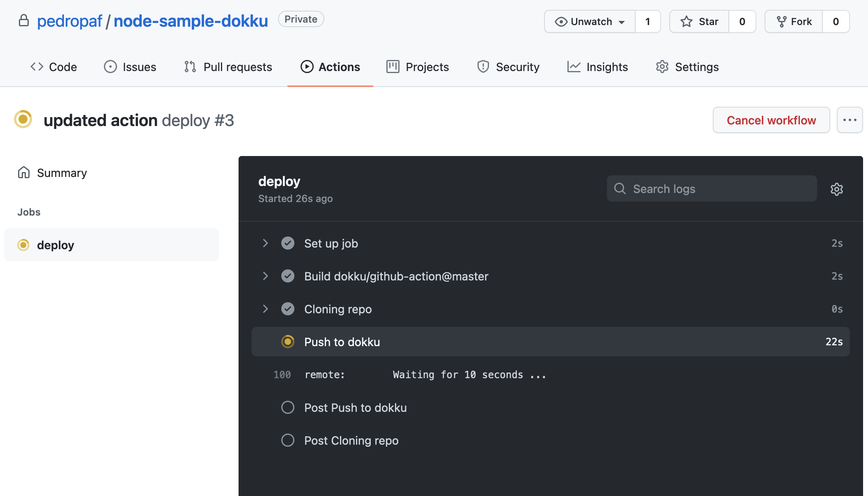Image resolution: width=868 pixels, height=496 pixels.
Task: Open the log settings gear icon
Action: [836, 189]
